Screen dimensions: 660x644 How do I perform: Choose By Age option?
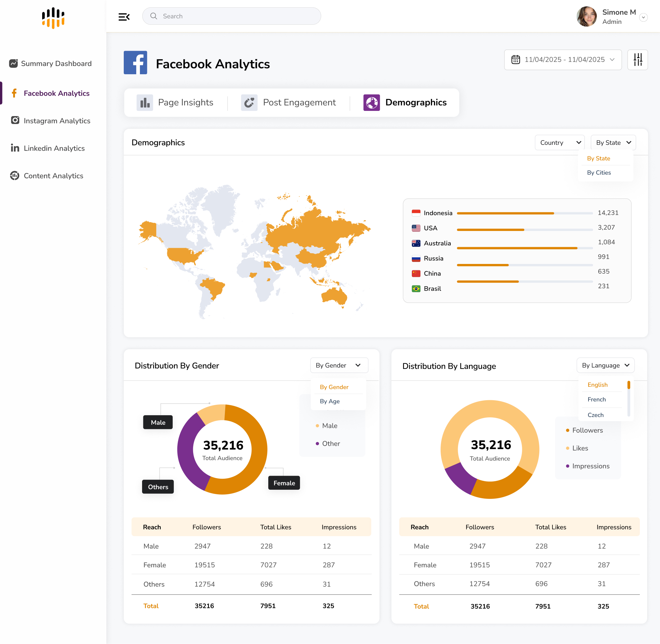(330, 401)
